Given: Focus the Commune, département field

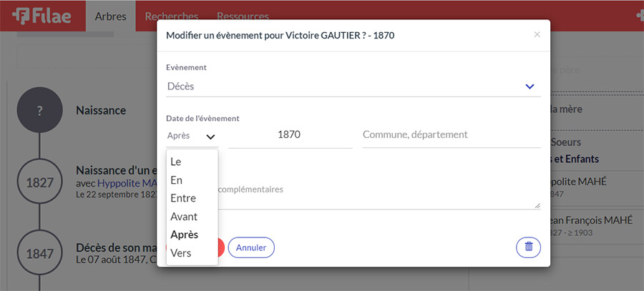Looking at the screenshot, I should tap(451, 134).
